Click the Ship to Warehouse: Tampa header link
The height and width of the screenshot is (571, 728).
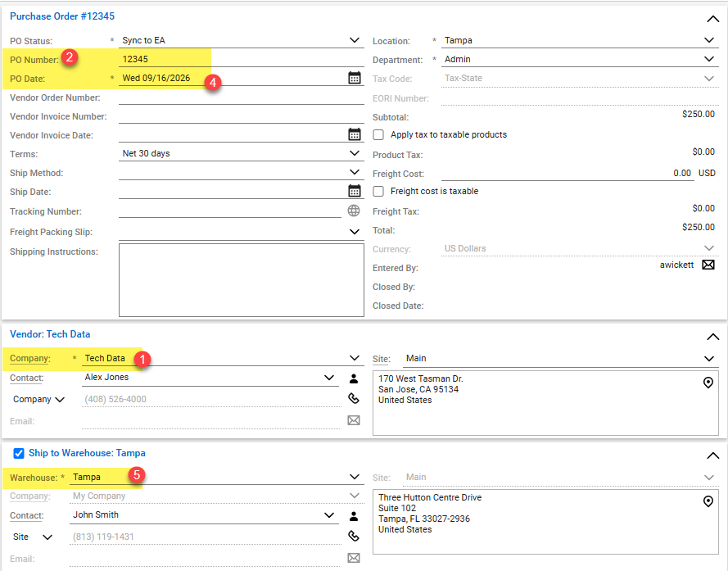point(88,453)
